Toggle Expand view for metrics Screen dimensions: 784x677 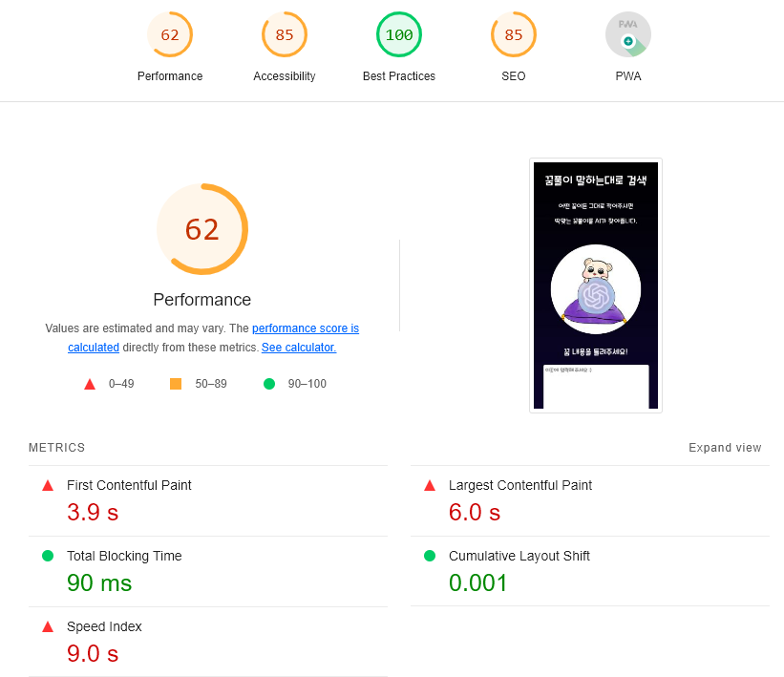pyautogui.click(x=725, y=448)
